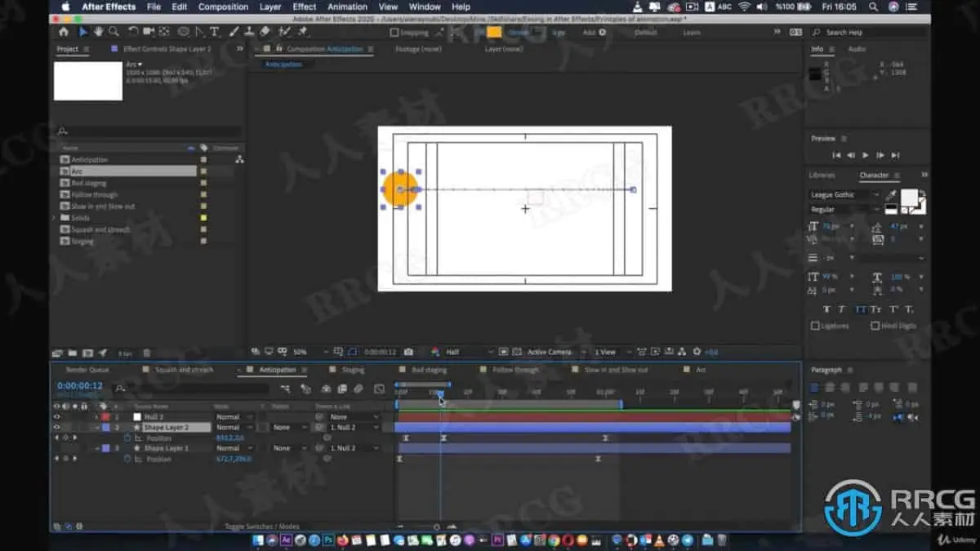Image resolution: width=980 pixels, height=551 pixels.
Task: Click First Frame button in Preview panel
Action: pos(836,155)
